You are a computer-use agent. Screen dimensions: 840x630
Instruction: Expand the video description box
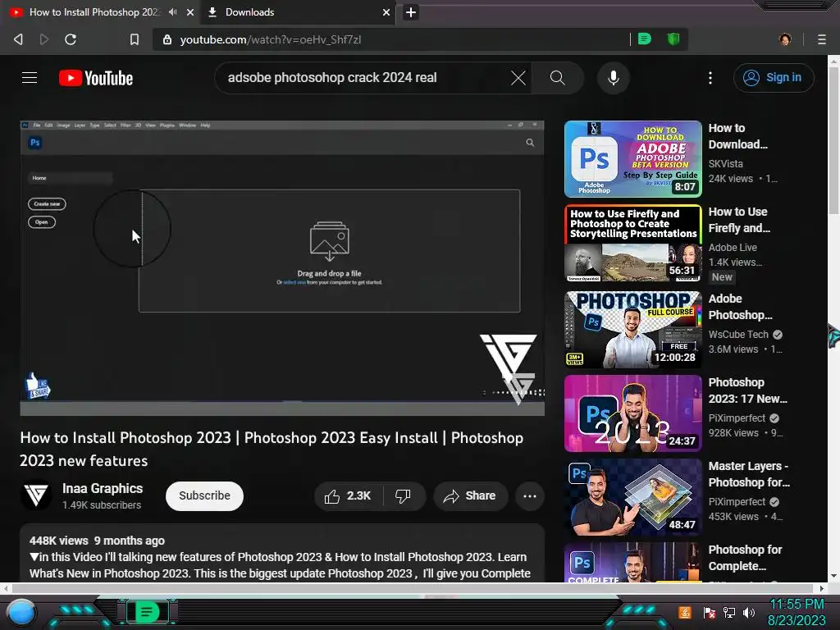coord(282,554)
